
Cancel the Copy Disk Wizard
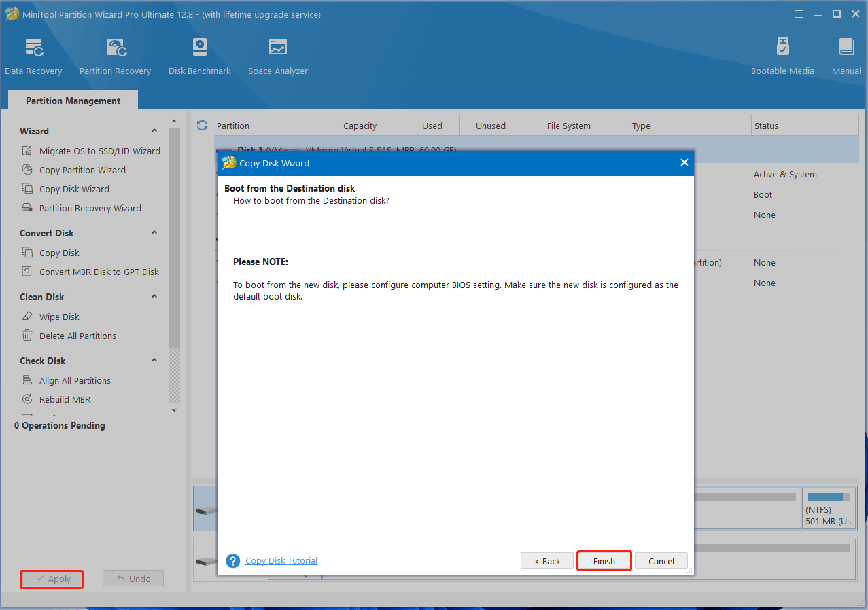tap(661, 561)
